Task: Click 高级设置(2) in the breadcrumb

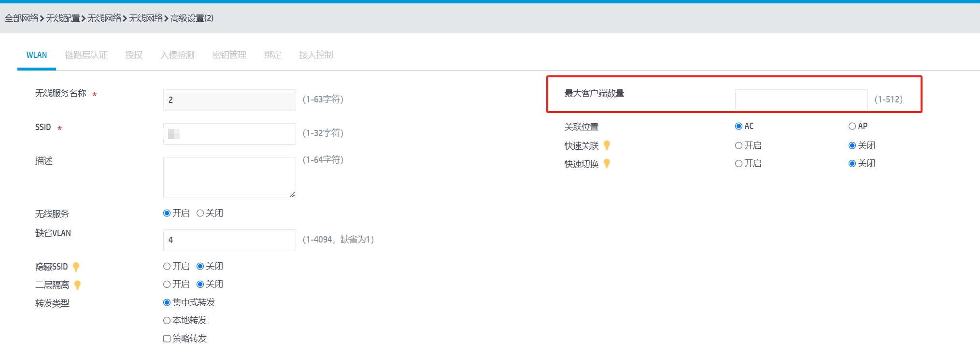Action: pos(192,18)
